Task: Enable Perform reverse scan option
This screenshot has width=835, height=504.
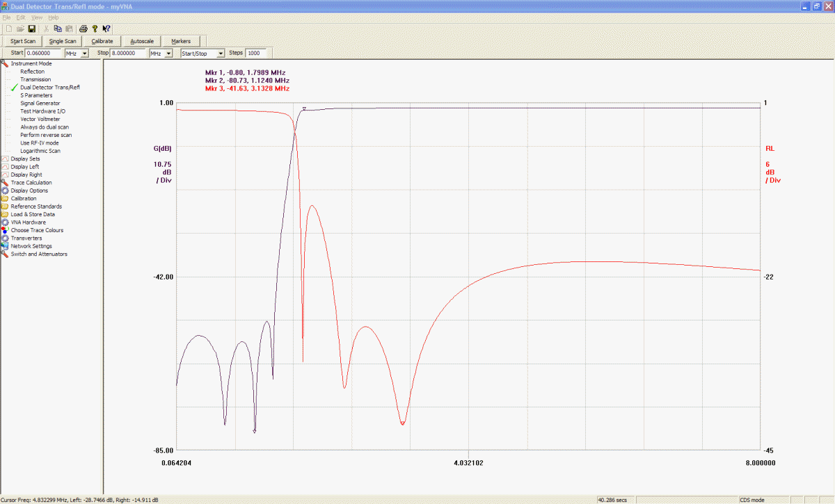Action: coord(46,135)
